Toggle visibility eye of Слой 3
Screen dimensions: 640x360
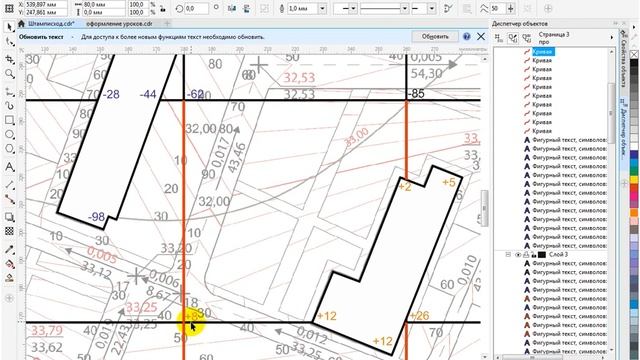coord(518,255)
